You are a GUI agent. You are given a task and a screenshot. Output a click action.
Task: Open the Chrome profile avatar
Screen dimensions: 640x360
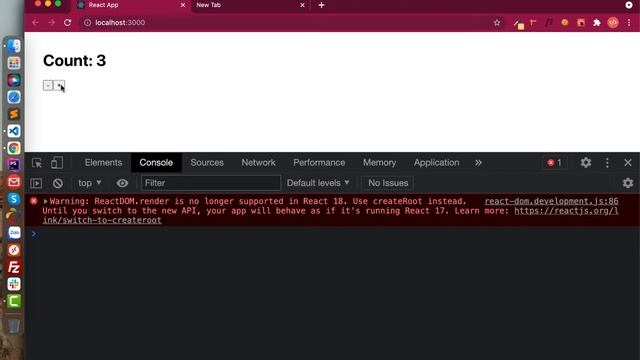pyautogui.click(x=613, y=23)
